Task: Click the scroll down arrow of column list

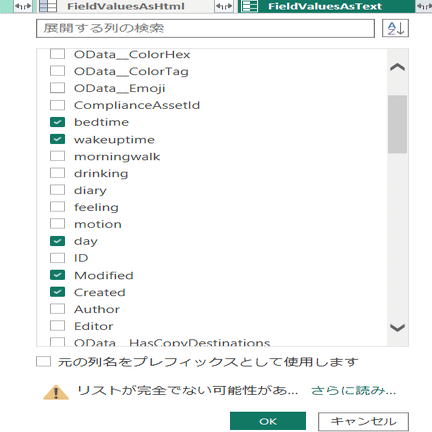Action: pyautogui.click(x=397, y=328)
